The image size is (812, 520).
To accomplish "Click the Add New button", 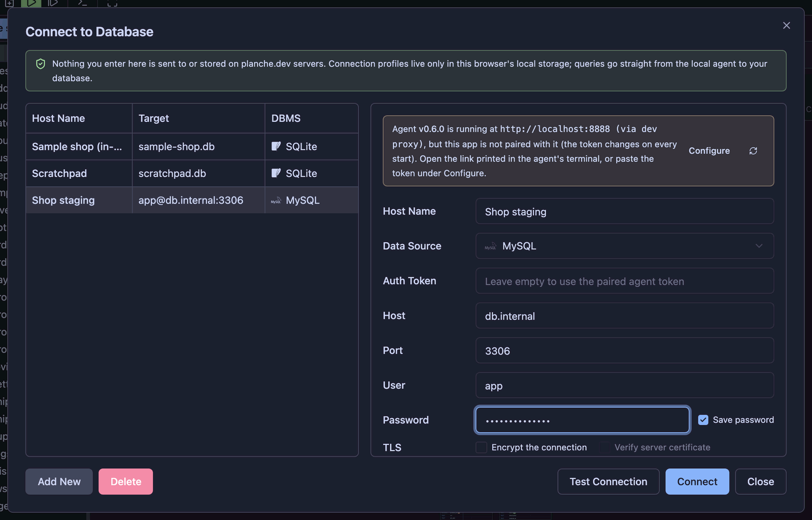I will point(59,481).
